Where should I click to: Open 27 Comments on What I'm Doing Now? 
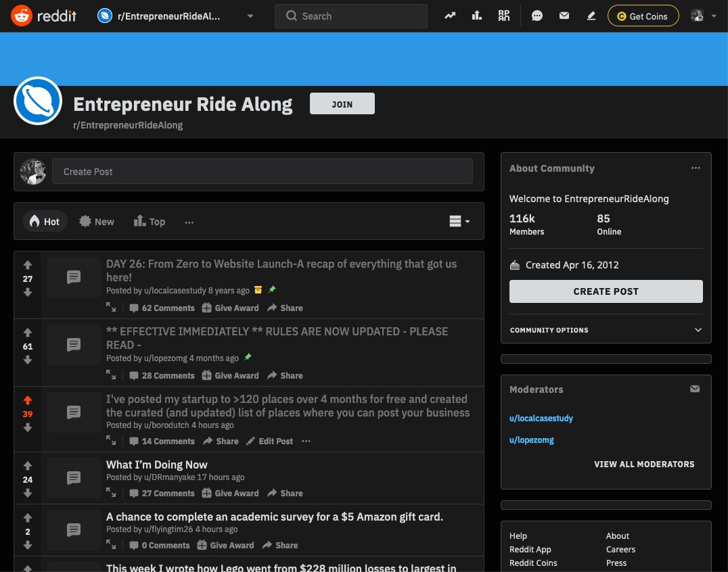[x=162, y=493]
